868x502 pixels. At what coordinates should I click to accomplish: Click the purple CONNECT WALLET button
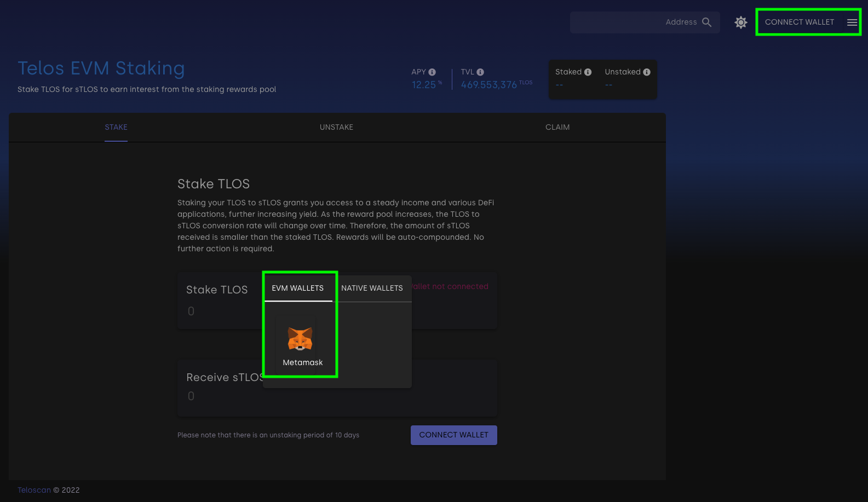[453, 435]
